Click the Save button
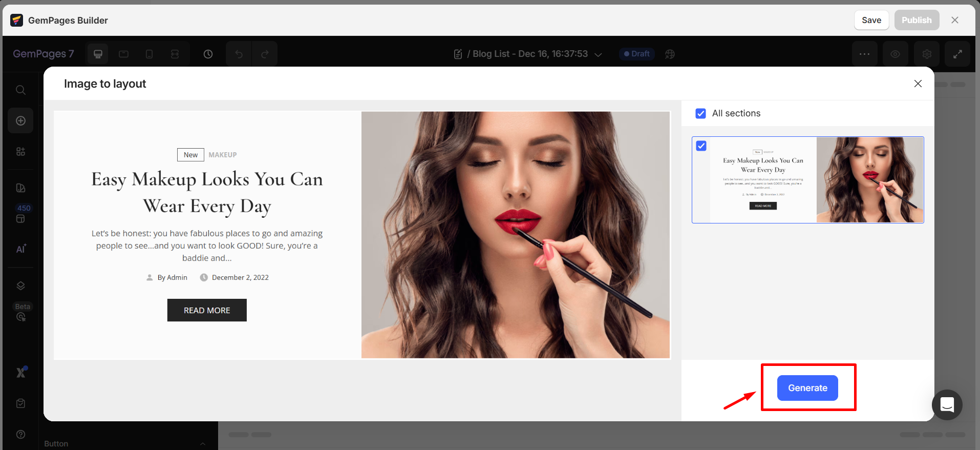Viewport: 980px width, 450px height. pyautogui.click(x=871, y=20)
